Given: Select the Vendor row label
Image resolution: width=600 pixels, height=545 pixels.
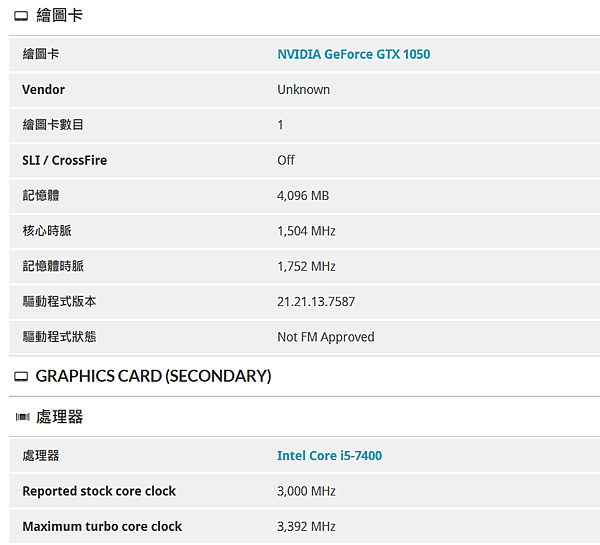Looking at the screenshot, I should click(x=44, y=90).
